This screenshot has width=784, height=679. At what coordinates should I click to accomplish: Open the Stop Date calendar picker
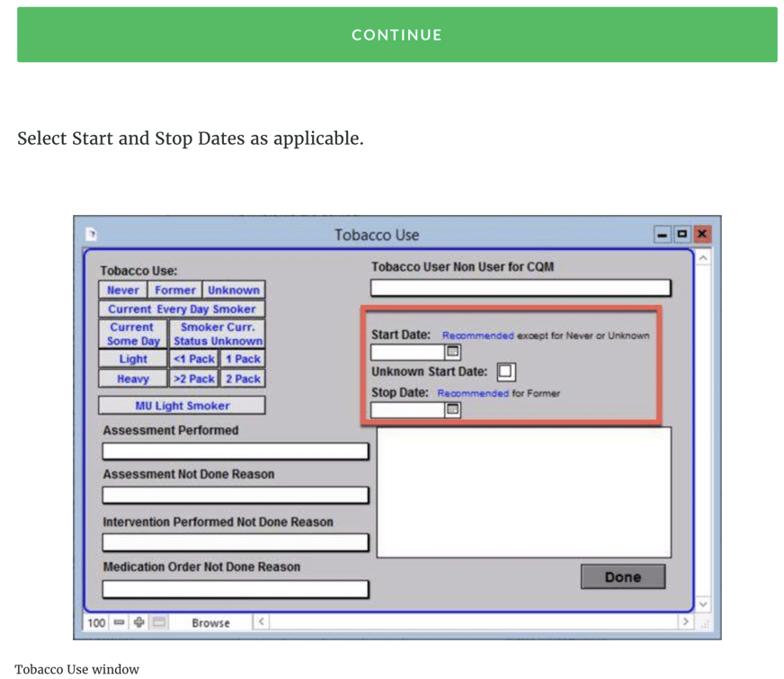pos(453,409)
